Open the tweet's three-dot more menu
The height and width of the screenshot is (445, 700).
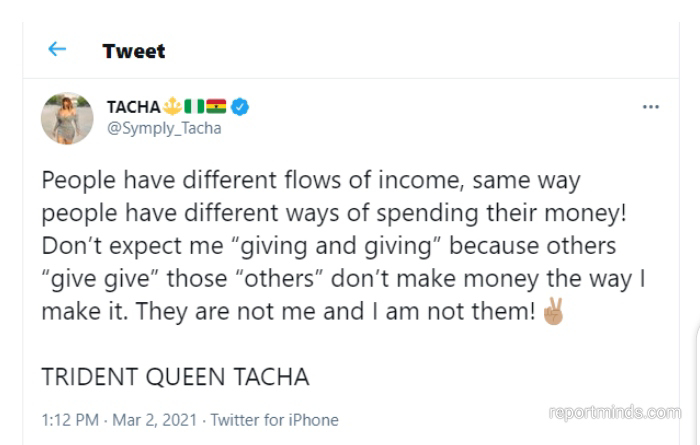(650, 107)
